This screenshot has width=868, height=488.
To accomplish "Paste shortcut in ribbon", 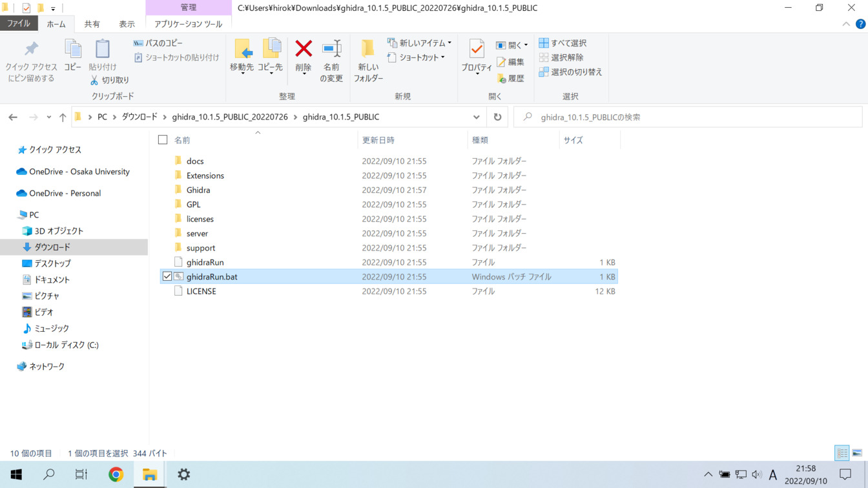I will 176,57.
